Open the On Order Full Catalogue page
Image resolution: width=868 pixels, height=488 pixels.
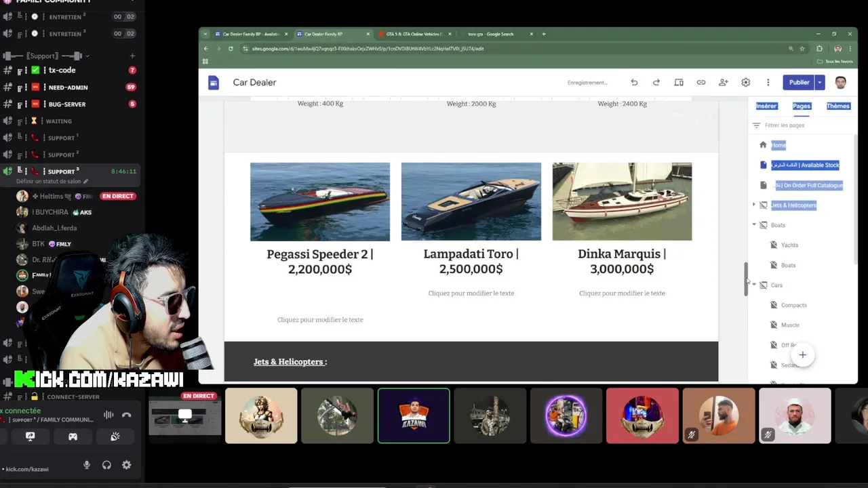click(x=808, y=185)
